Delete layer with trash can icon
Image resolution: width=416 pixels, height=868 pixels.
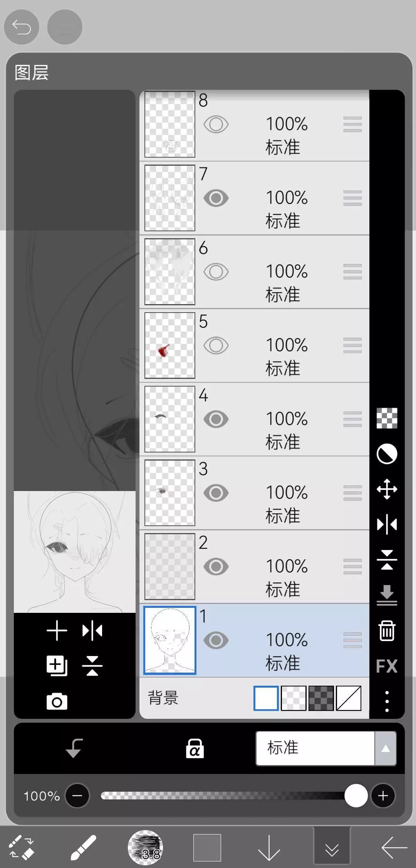point(387,631)
